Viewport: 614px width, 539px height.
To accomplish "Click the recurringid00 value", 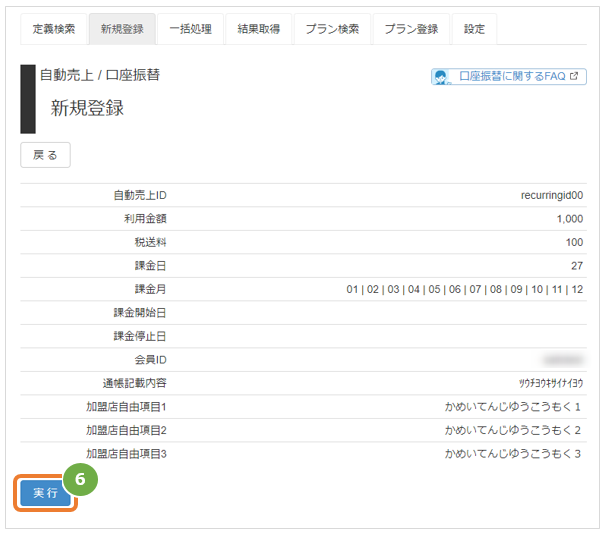I will [552, 195].
